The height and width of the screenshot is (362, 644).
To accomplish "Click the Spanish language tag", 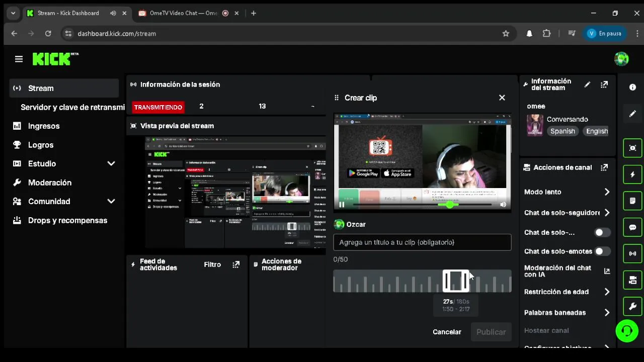I will tap(562, 131).
